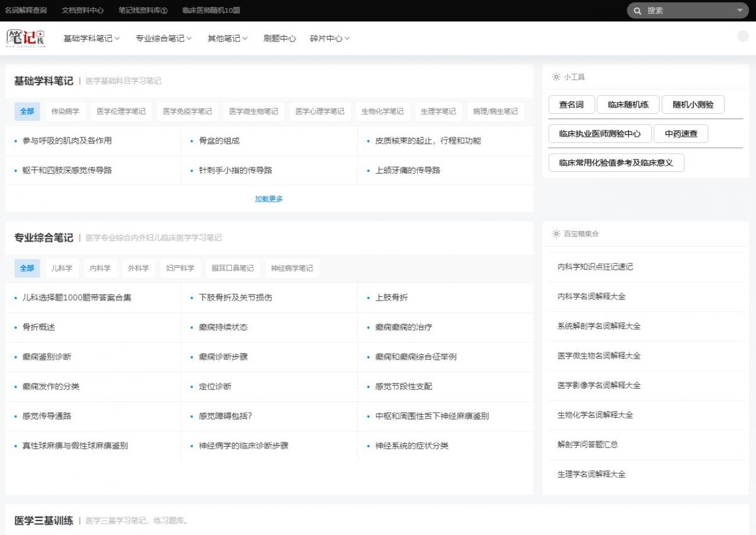Image resolution: width=756 pixels, height=535 pixels.
Task: Select the 传染病学 tab
Action: pyautogui.click(x=66, y=112)
